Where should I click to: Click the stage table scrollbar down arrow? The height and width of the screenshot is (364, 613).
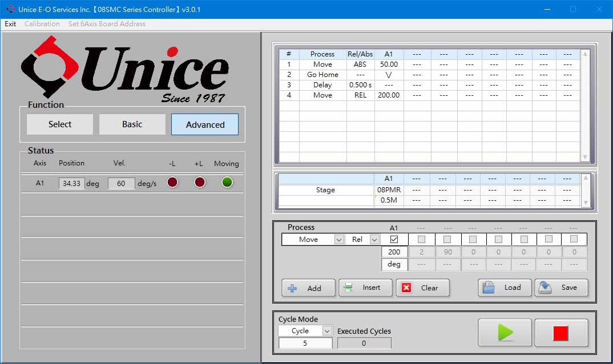point(585,203)
